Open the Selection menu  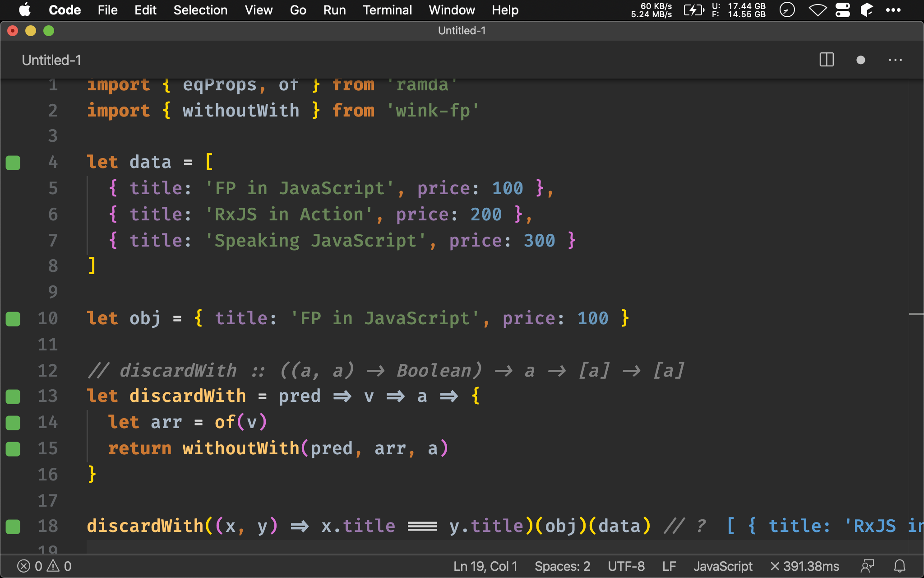(200, 10)
